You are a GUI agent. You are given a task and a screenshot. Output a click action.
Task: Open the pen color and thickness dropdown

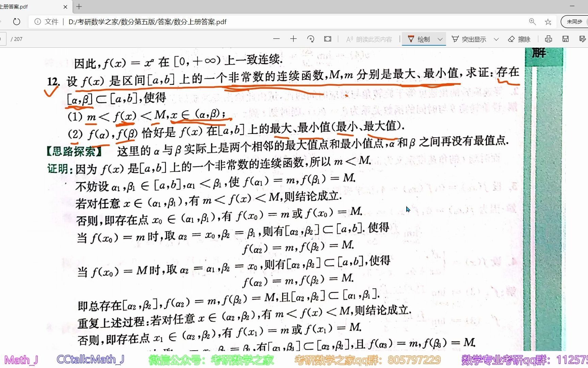pyautogui.click(x=440, y=39)
